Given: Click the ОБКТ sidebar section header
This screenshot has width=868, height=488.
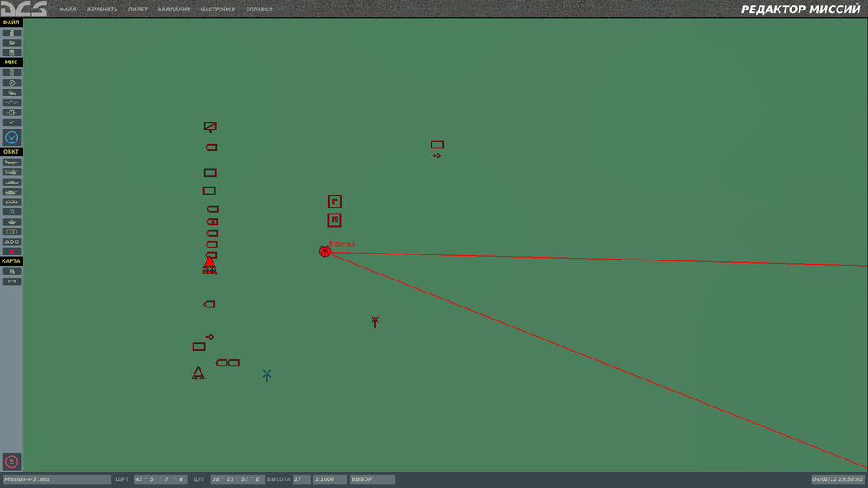Looking at the screenshot, I should tap(11, 152).
